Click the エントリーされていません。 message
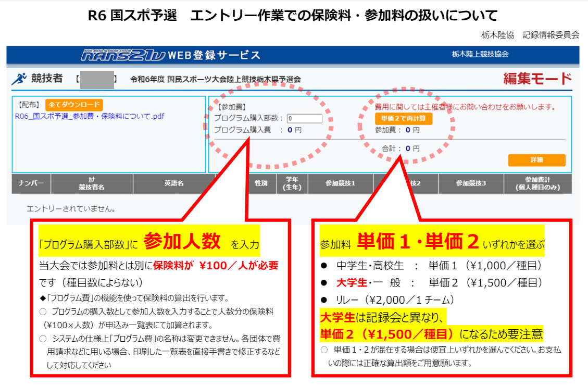 click(71, 209)
